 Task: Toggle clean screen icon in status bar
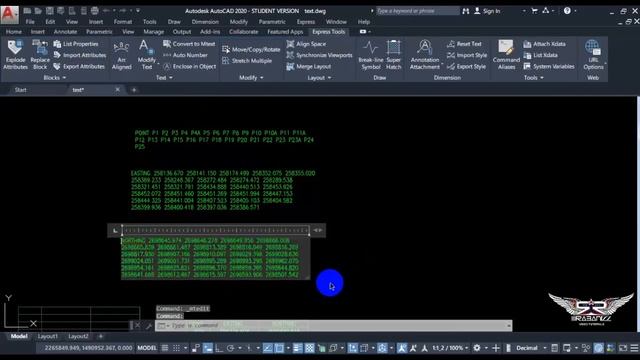(623, 348)
